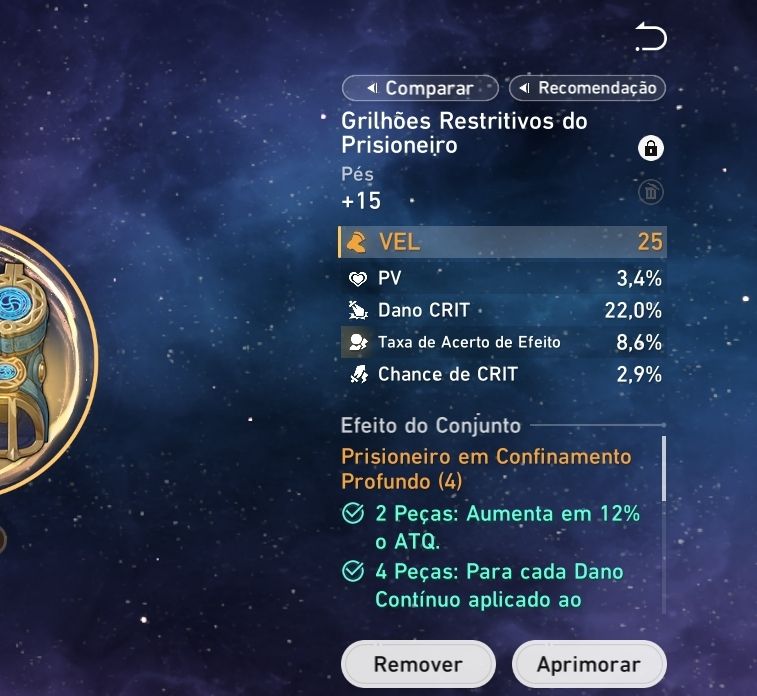The height and width of the screenshot is (696, 757).
Task: Click the Remover button
Action: pyautogui.click(x=418, y=664)
